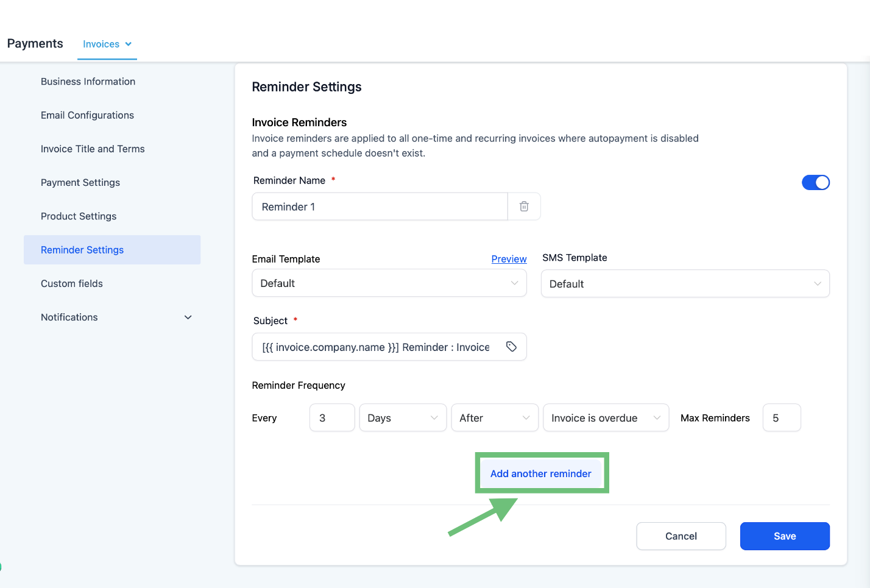
Task: Click Add another reminder button
Action: pyautogui.click(x=541, y=473)
